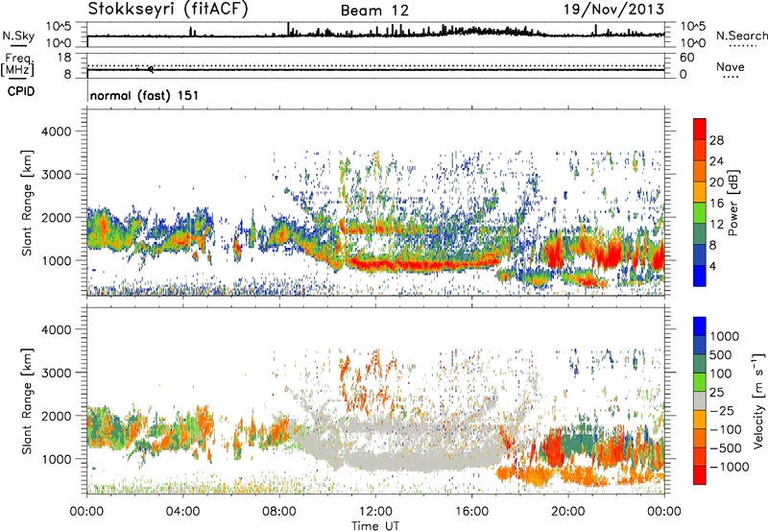Select the "Nave" legend label
Image resolution: width=768 pixels, height=532 pixels.
coord(731,67)
